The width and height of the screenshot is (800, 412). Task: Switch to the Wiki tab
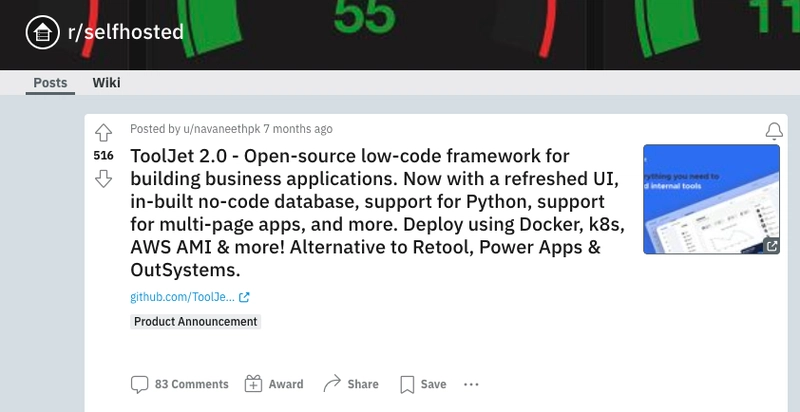coord(107,83)
